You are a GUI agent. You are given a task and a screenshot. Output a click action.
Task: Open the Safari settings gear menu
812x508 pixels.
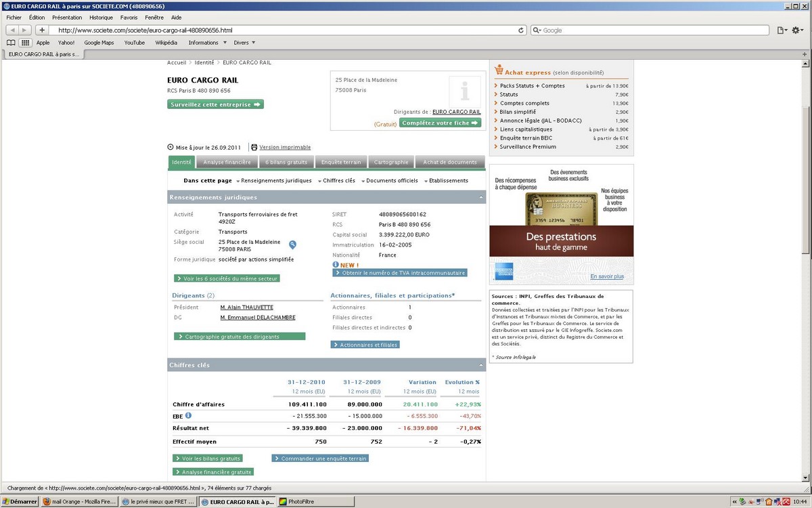pyautogui.click(x=798, y=30)
